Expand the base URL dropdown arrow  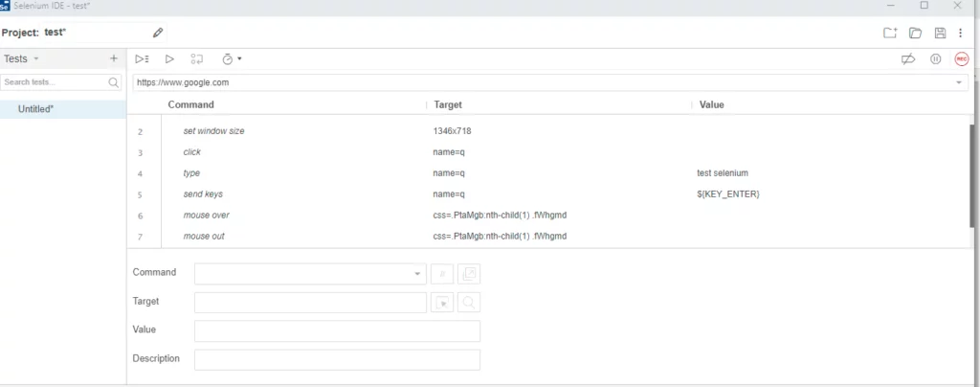coord(959,82)
